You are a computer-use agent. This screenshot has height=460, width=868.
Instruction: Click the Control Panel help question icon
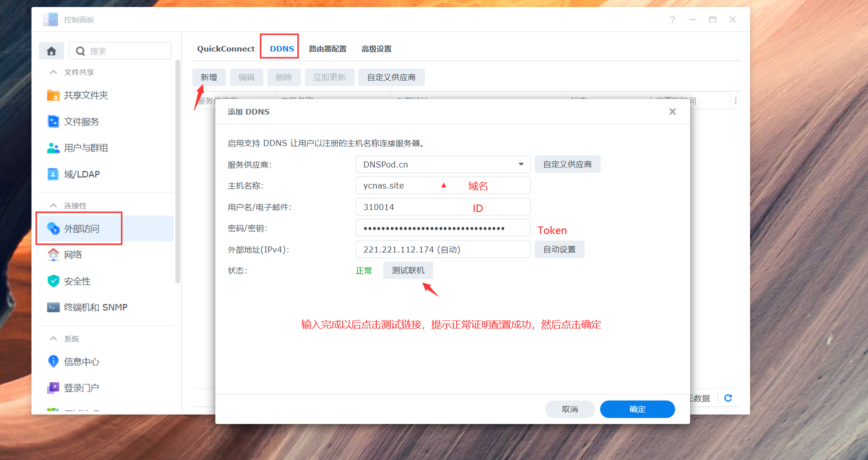coord(673,19)
